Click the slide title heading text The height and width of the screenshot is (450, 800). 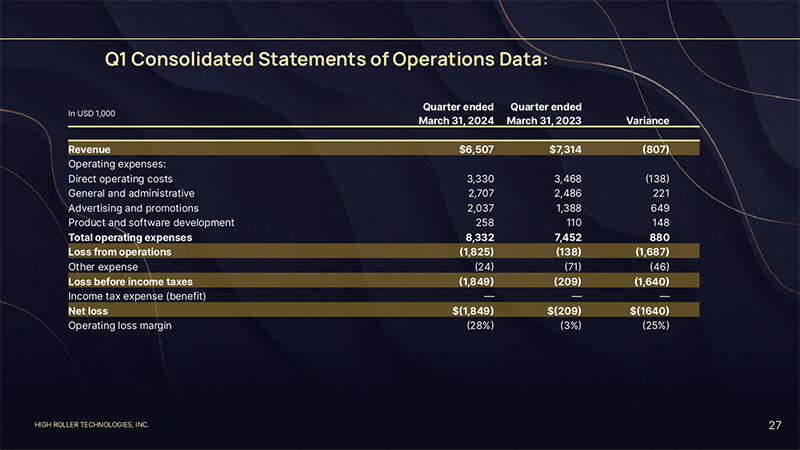(326, 59)
